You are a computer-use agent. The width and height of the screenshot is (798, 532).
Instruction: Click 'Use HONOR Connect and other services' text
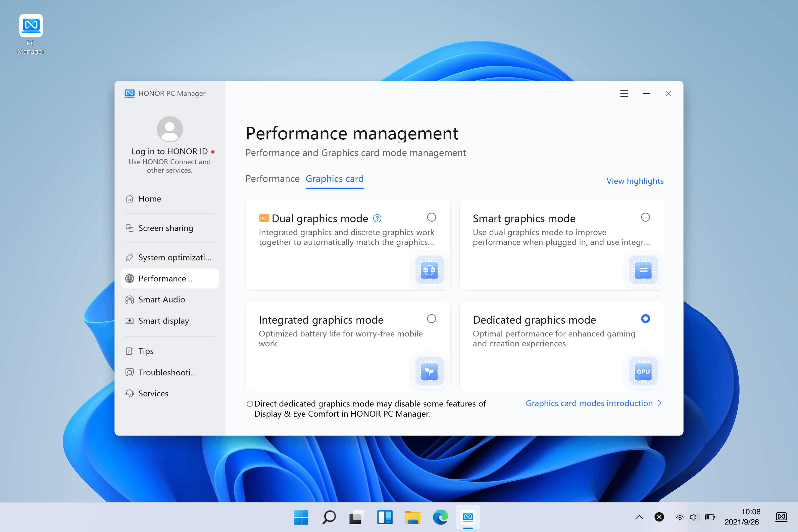pos(170,166)
